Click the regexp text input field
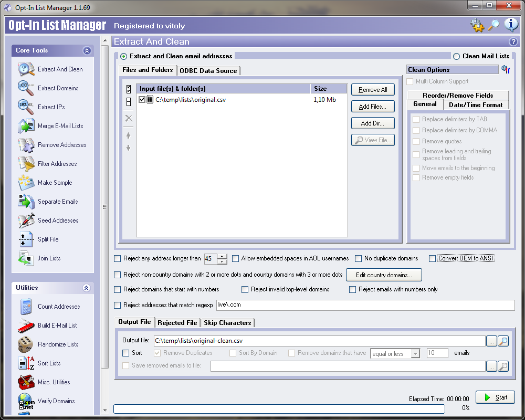The image size is (525, 420). 365,305
